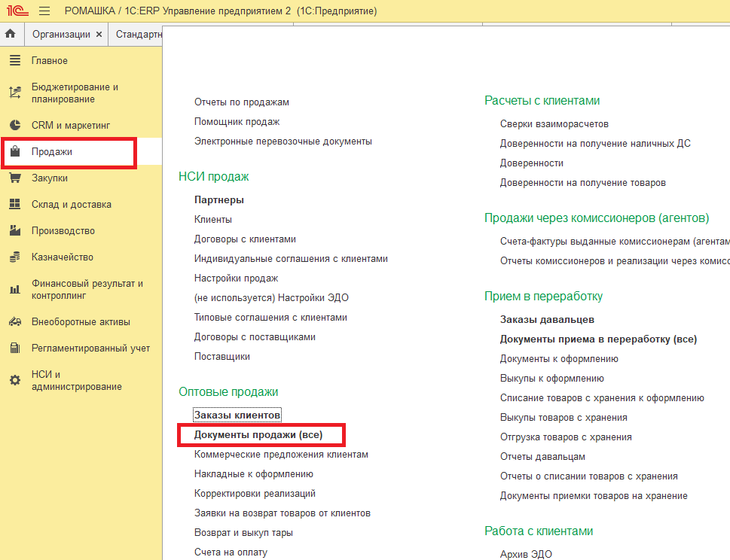
Task: Open Электронные перевозочные документы
Action: tap(283, 142)
